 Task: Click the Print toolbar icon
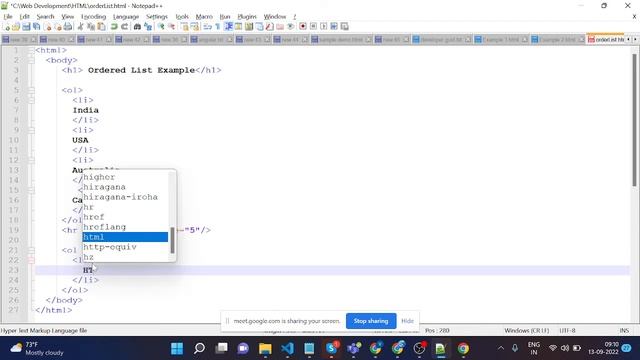68,27
